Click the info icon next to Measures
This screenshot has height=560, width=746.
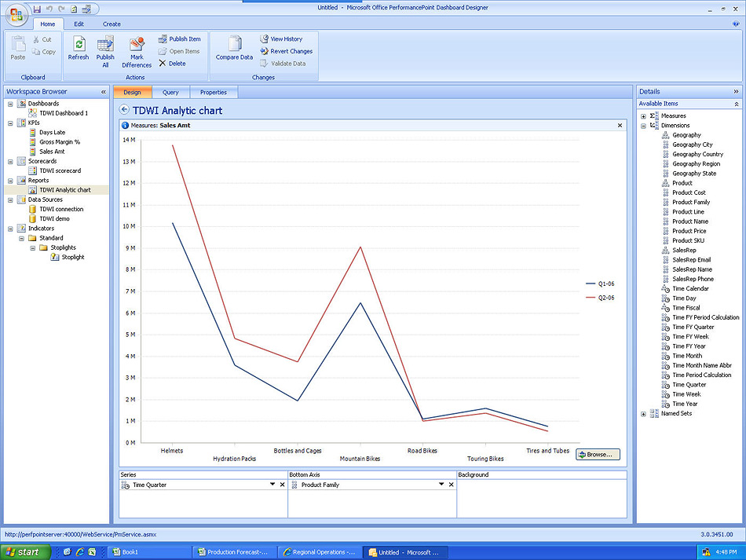pos(125,126)
